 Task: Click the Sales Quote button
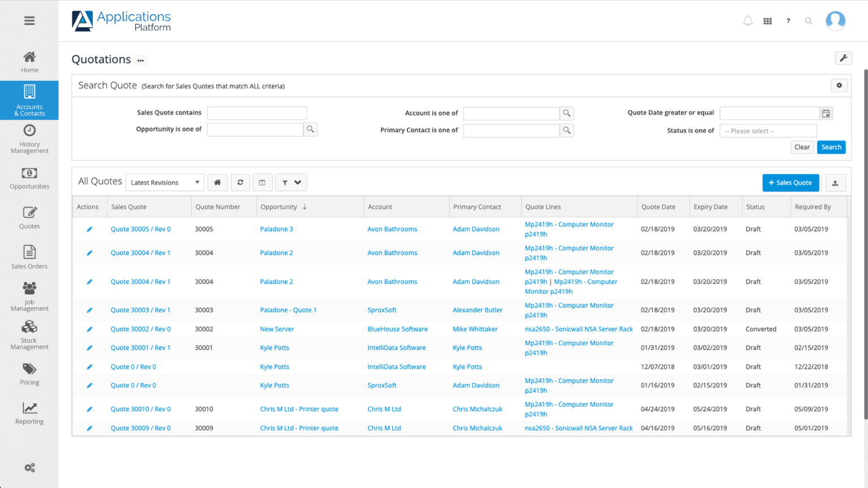pos(791,182)
